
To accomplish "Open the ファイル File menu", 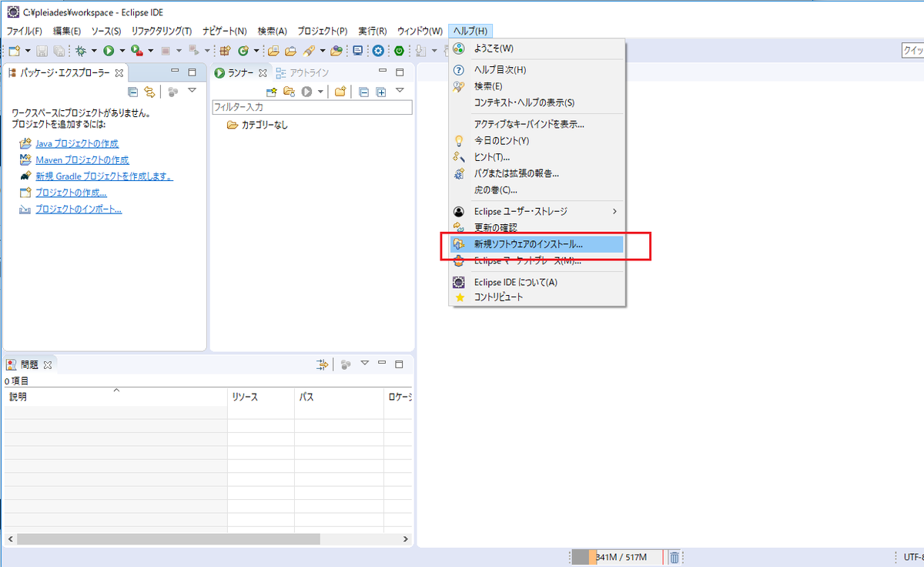I will click(x=25, y=31).
